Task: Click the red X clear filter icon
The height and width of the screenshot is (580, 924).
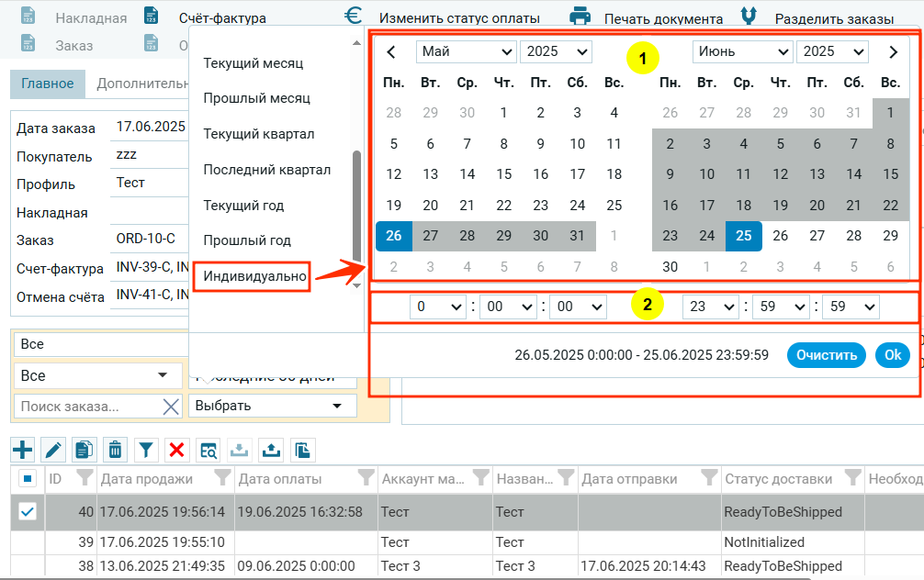Action: 177,450
